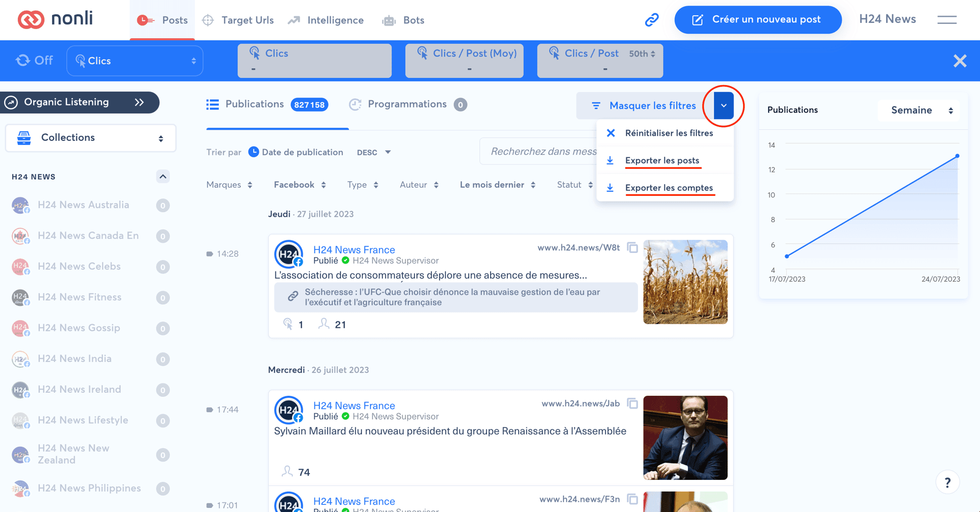Switch to the Intelligence tab
Screen dimensions: 980x512
[x=326, y=20]
